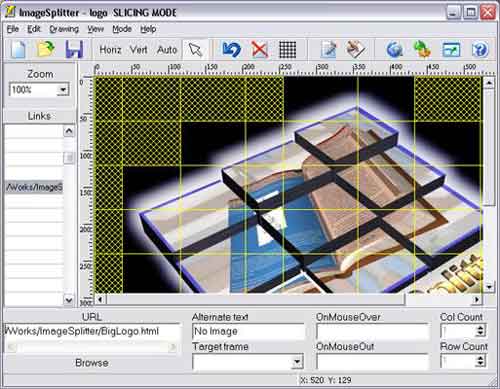Expand the Zoom 100% dropdown
Image resolution: width=500 pixels, height=389 pixels.
click(63, 89)
